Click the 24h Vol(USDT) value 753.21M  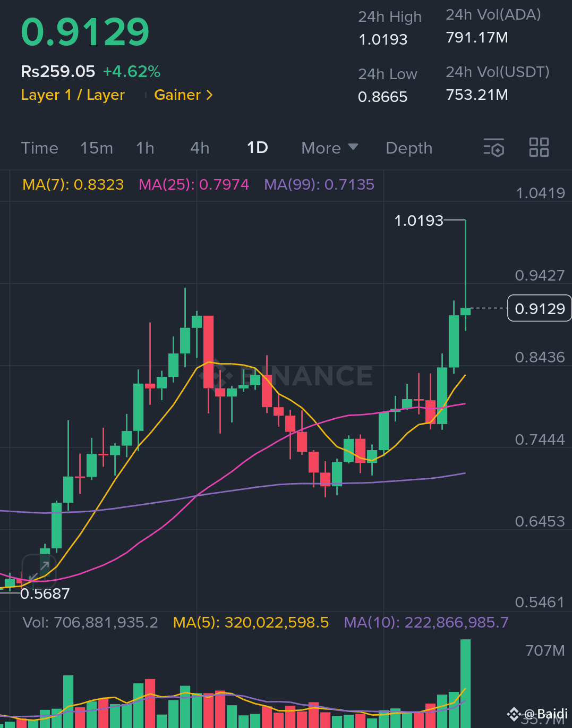[477, 95]
